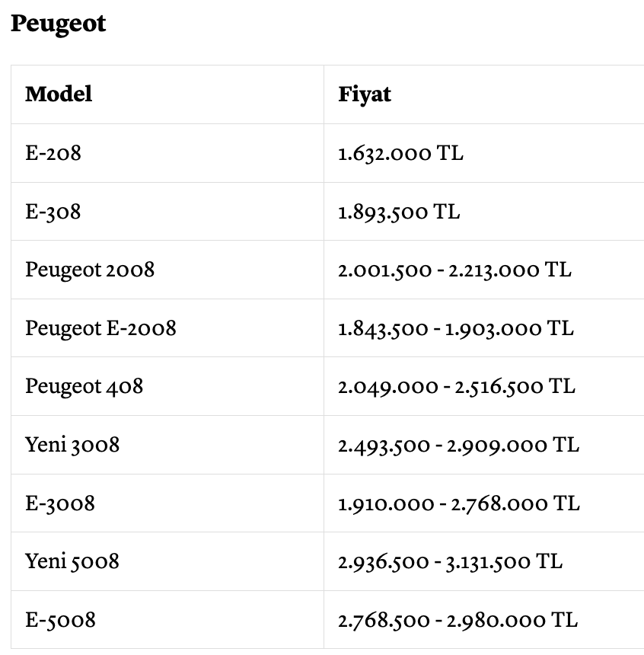
Task: Click the 1.632.000 TL price
Action: point(400,153)
